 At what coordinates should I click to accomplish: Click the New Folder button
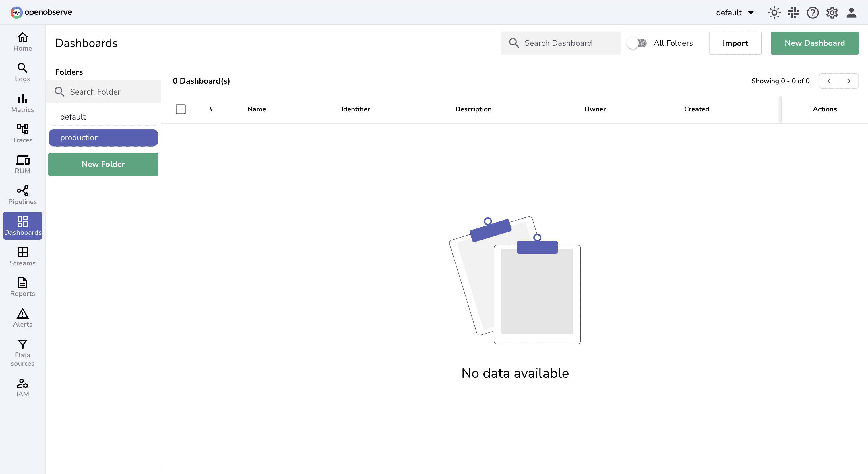click(x=103, y=164)
